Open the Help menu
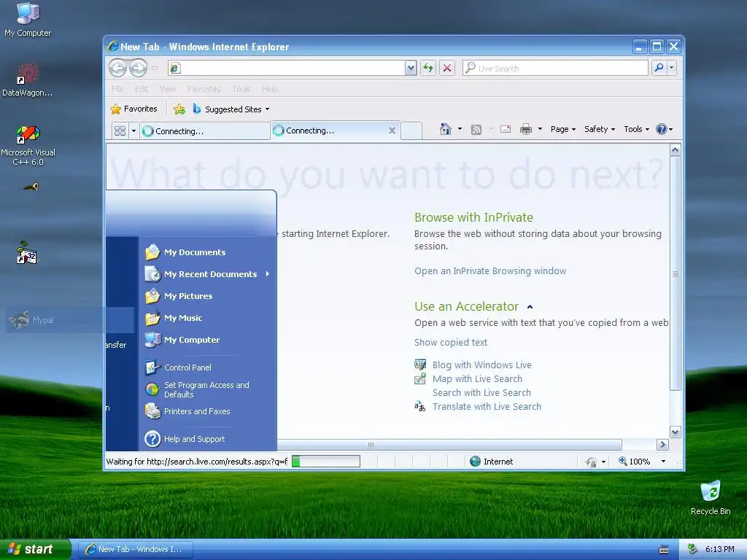Viewport: 747px width, 560px height. pos(269,89)
